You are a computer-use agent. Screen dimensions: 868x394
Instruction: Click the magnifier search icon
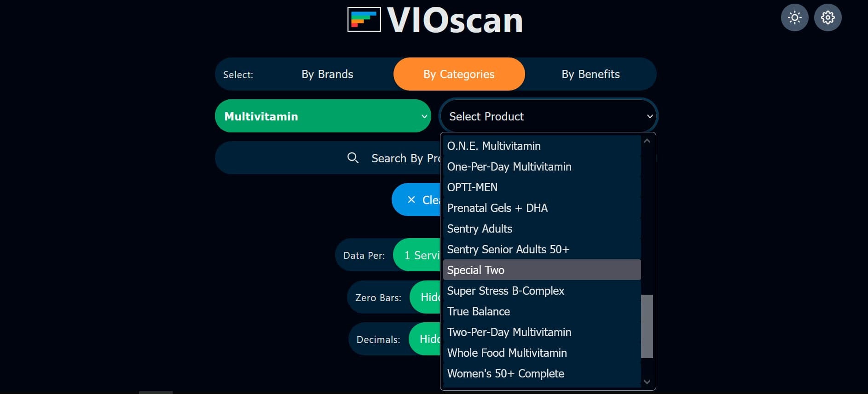(353, 158)
